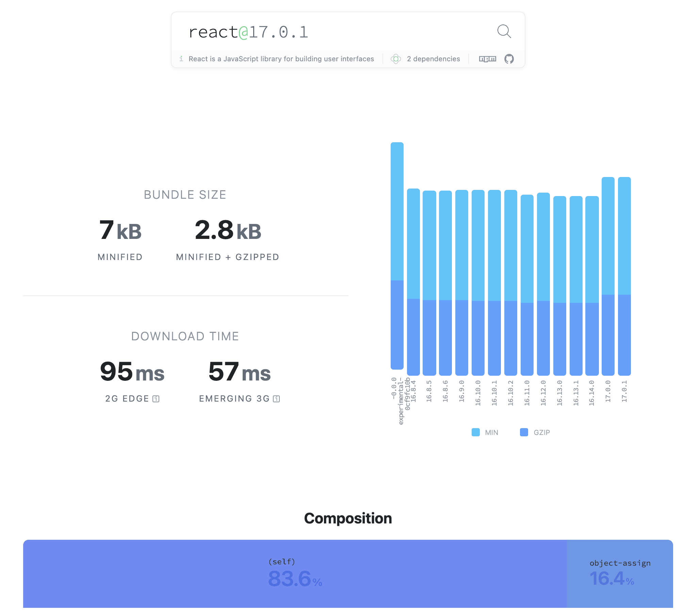Click the GZIP legend color swatch
Screen dimensions: 684x616
(524, 432)
